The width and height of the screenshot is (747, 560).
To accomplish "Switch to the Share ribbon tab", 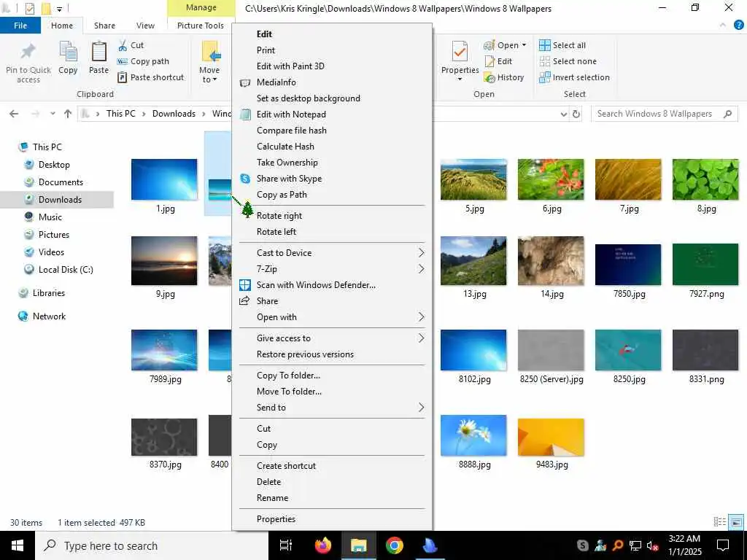I will click(104, 26).
